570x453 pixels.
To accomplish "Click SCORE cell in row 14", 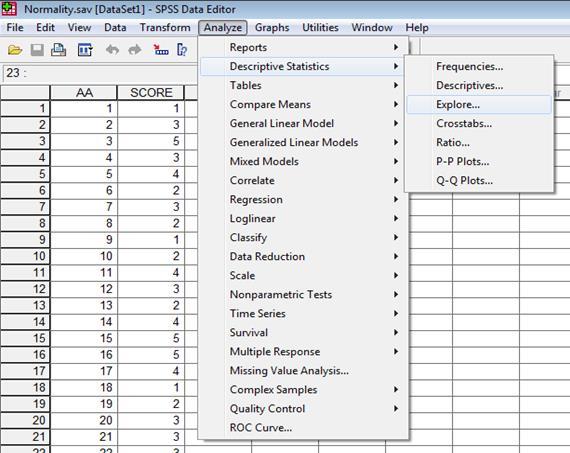I will (151, 322).
